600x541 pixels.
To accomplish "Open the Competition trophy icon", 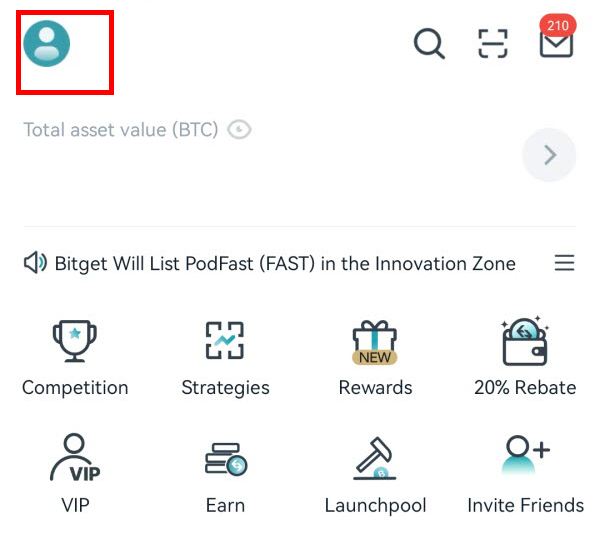I will [x=75, y=341].
